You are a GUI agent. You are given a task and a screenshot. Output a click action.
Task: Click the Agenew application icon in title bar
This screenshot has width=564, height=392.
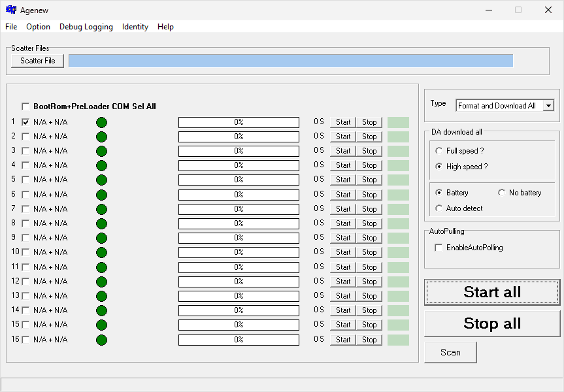coord(11,10)
